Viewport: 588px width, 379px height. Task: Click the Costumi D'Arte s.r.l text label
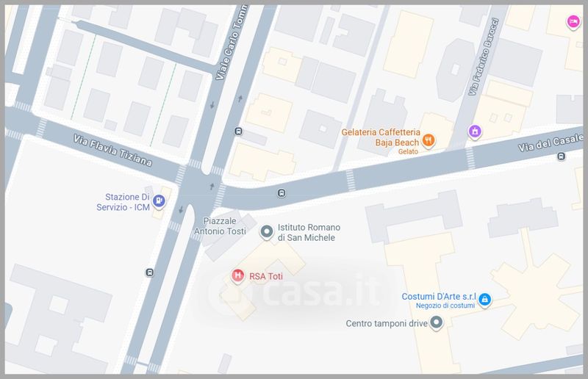click(x=439, y=297)
